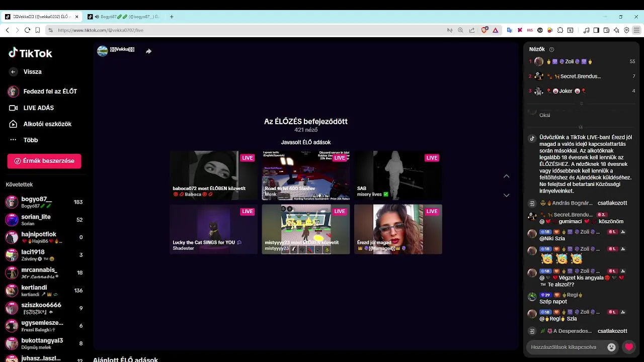The height and width of the screenshot is (362, 644).
Task: Click disabled comment field Hozzászólások kikapcsolva
Action: point(563,347)
